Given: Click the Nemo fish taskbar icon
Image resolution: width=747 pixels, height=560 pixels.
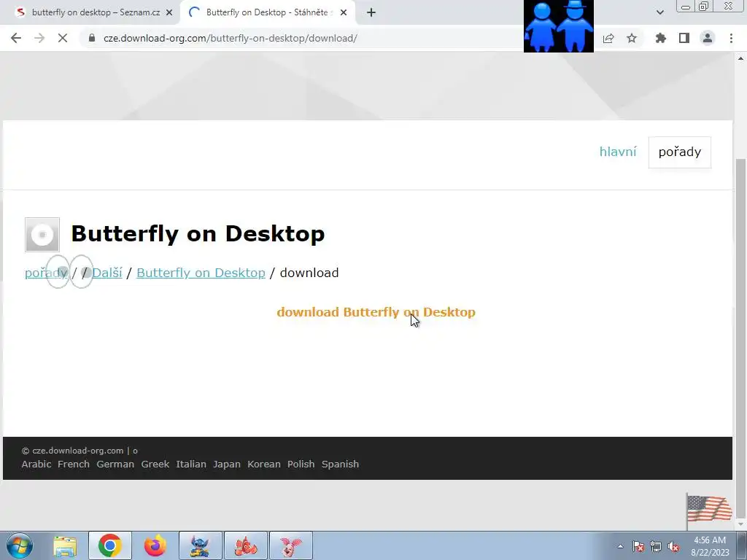Looking at the screenshot, I should (x=246, y=545).
